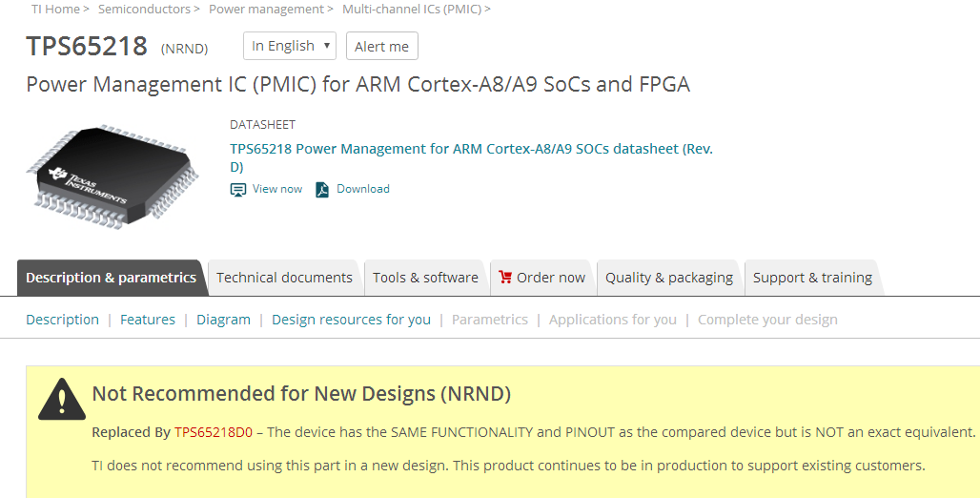Viewport: 980px width, 498px height.
Task: Open Design resources for you link
Action: pos(351,320)
